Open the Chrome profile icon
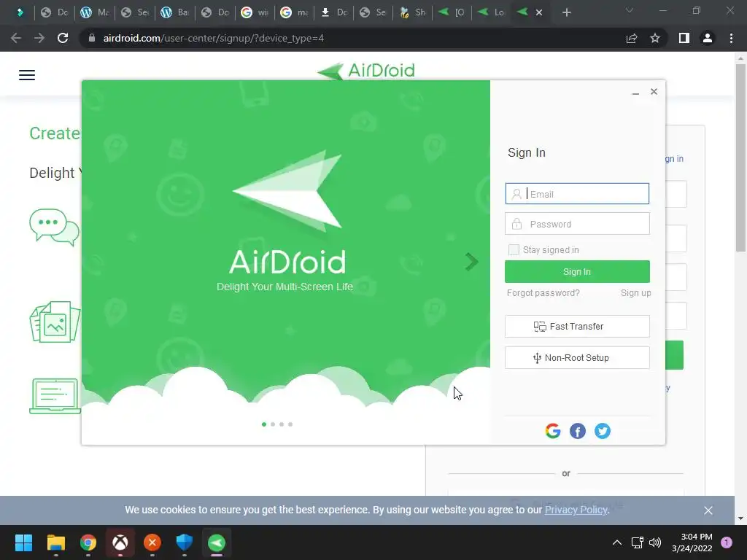The width and height of the screenshot is (747, 560). click(x=708, y=38)
